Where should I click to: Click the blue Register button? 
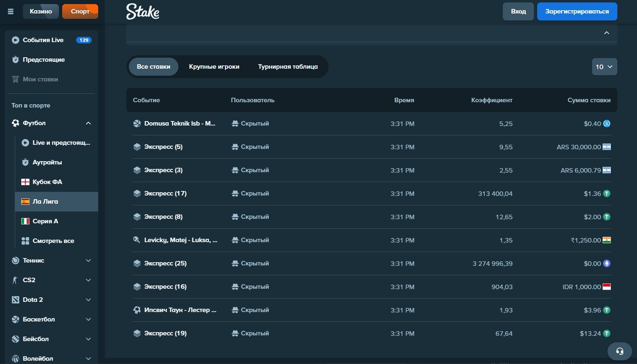576,11
